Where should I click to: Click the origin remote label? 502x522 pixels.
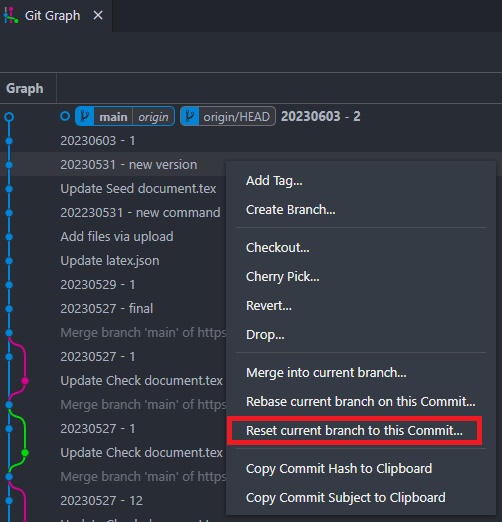coord(153,117)
